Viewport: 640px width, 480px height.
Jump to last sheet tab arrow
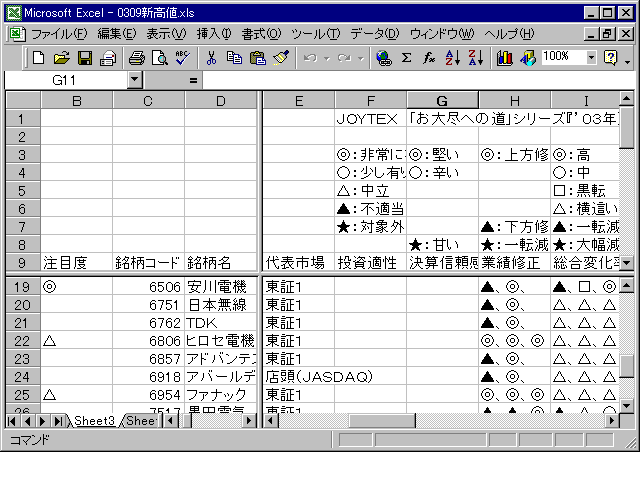(x=58, y=421)
